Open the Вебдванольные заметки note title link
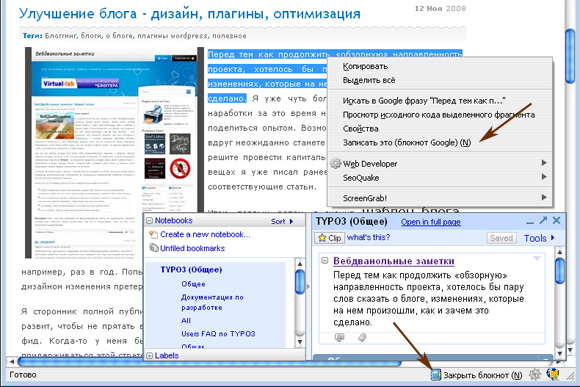Screen dimensions: 580x387 [x=394, y=261]
